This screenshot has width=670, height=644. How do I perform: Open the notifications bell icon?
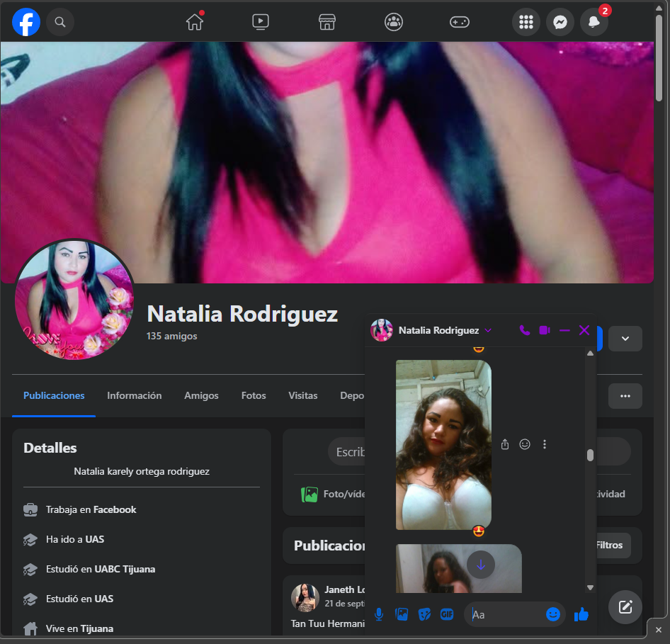point(594,22)
